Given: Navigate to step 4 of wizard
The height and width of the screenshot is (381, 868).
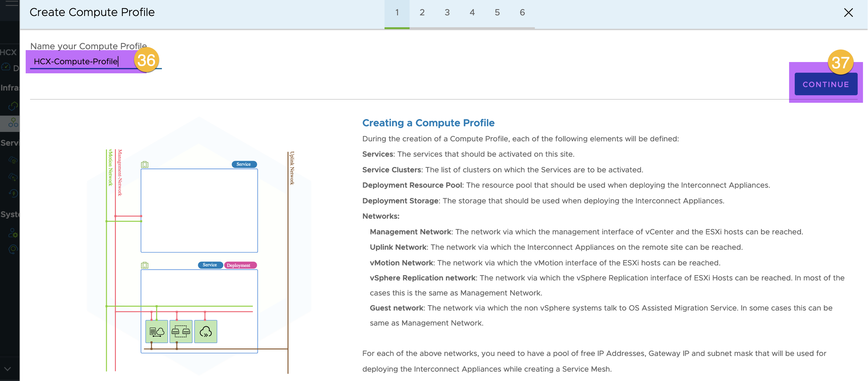Looking at the screenshot, I should [x=472, y=12].
